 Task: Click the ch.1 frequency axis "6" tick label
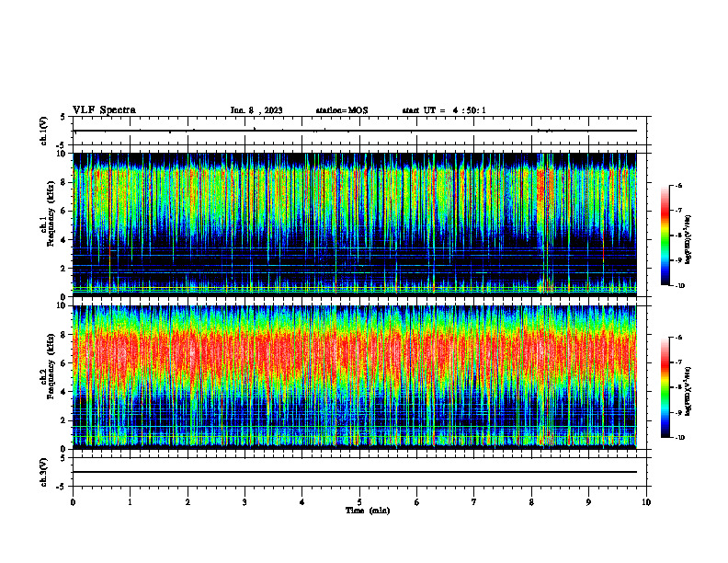(64, 211)
